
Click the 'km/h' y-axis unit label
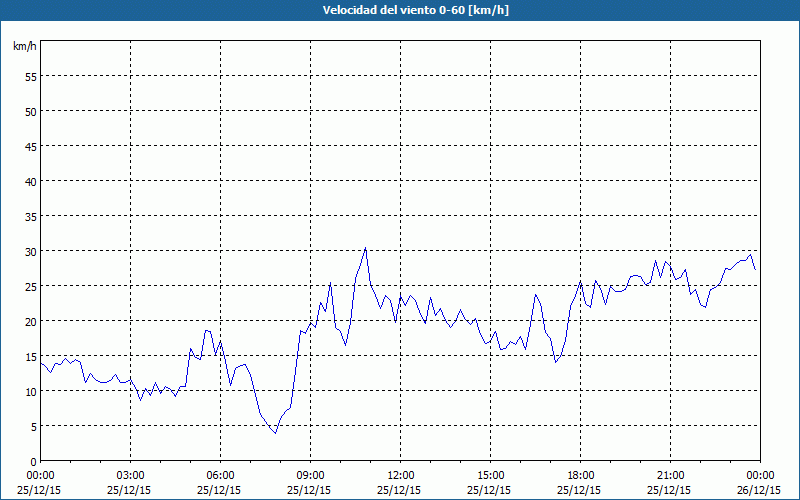click(x=24, y=46)
